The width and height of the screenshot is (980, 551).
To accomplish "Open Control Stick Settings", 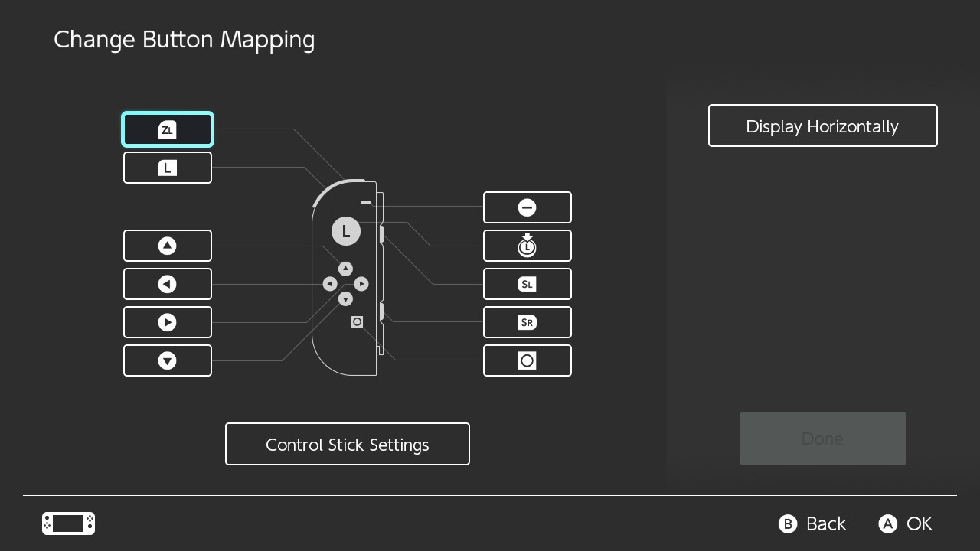I will tap(347, 445).
